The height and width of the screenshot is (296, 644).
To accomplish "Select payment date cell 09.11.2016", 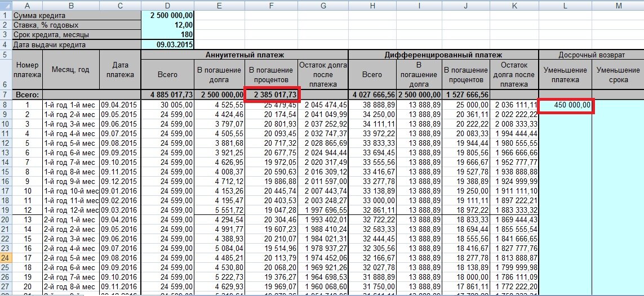I will (120, 286).
